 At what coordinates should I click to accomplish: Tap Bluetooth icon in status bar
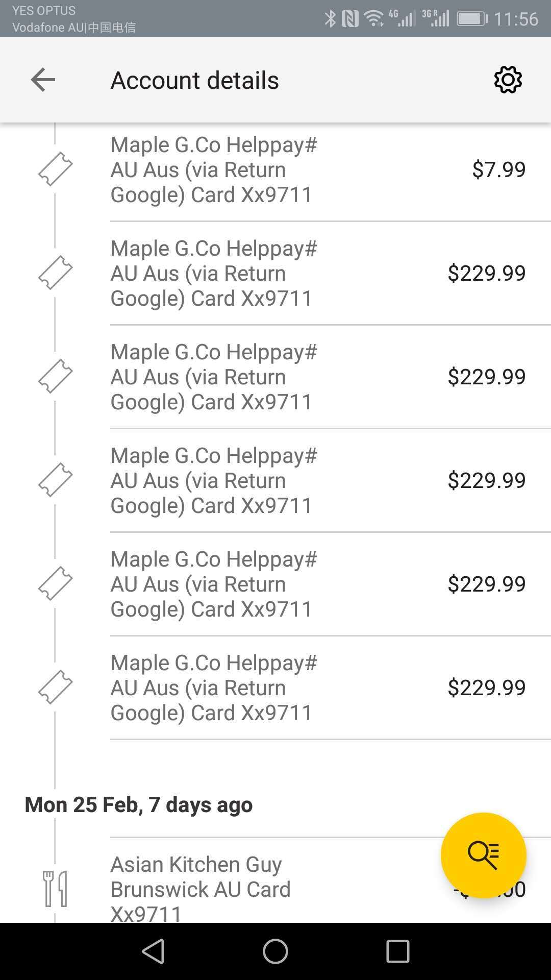pos(330,19)
